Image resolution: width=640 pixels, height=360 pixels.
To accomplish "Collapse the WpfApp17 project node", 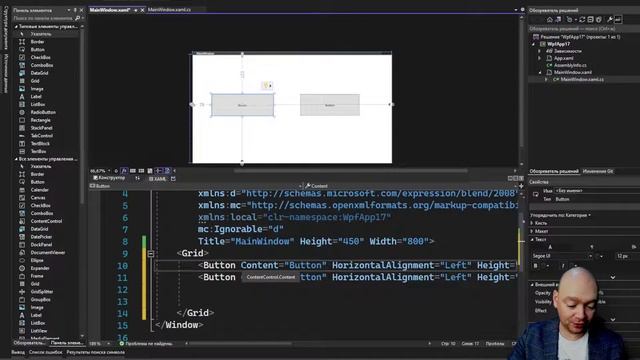I will coord(534,44).
